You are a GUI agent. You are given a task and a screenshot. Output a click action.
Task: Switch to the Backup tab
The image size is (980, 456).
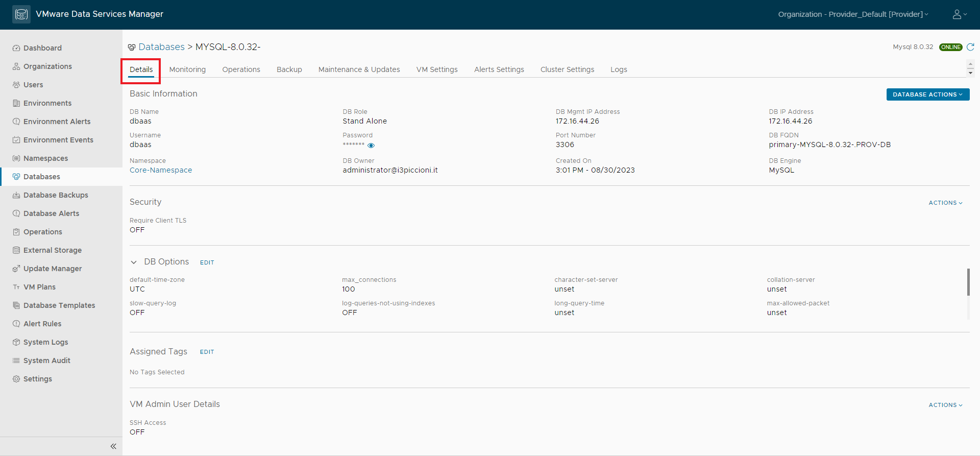click(289, 69)
